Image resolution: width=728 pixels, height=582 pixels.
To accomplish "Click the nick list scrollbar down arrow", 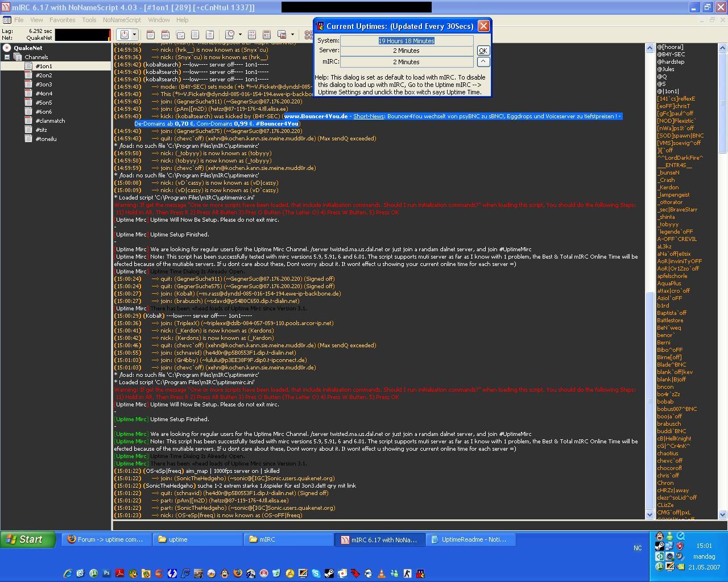I will click(x=723, y=514).
